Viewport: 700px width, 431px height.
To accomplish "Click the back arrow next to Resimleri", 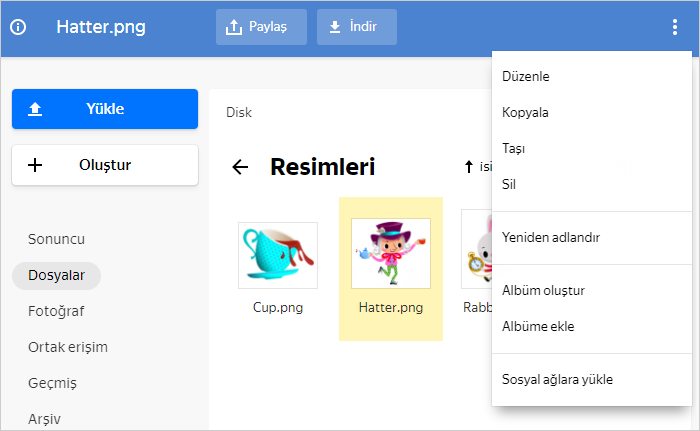I will (240, 167).
